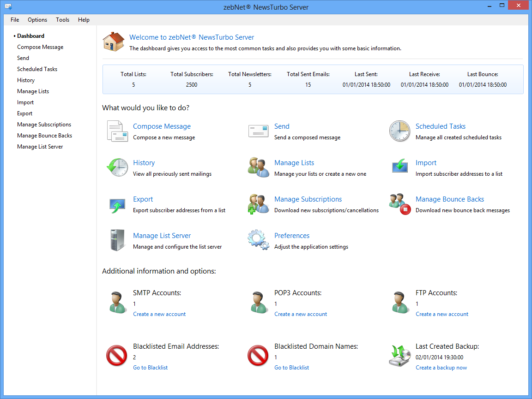This screenshot has width=532, height=399.
Task: Click the Manage Lists heading link
Action: [x=294, y=163]
